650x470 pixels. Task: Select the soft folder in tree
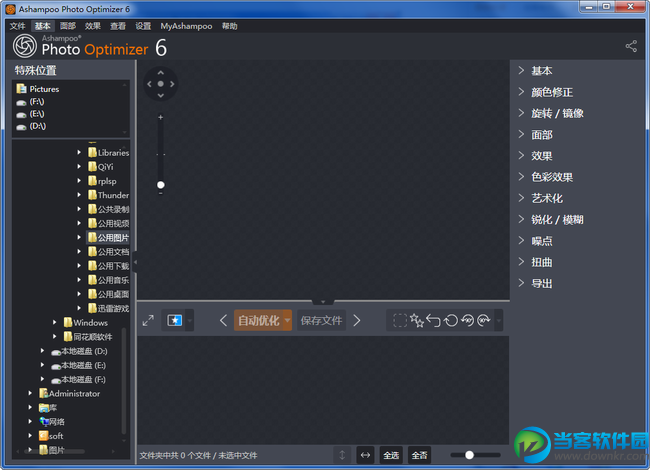(x=51, y=436)
